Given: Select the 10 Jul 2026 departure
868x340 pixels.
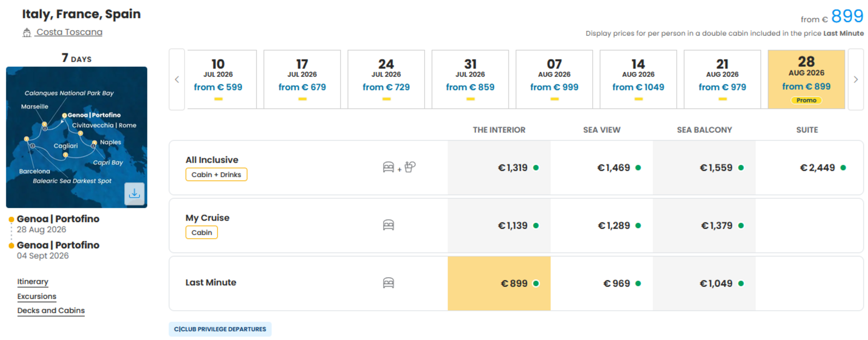Looking at the screenshot, I should click(x=222, y=79).
